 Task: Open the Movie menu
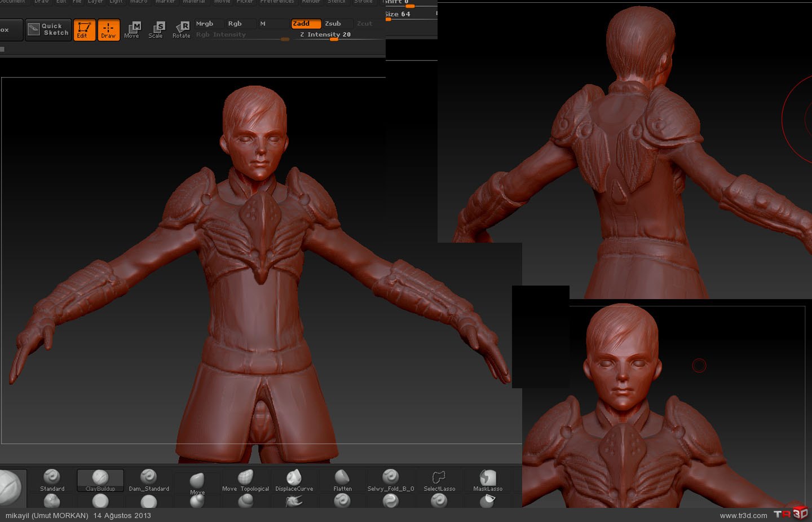tap(222, 2)
